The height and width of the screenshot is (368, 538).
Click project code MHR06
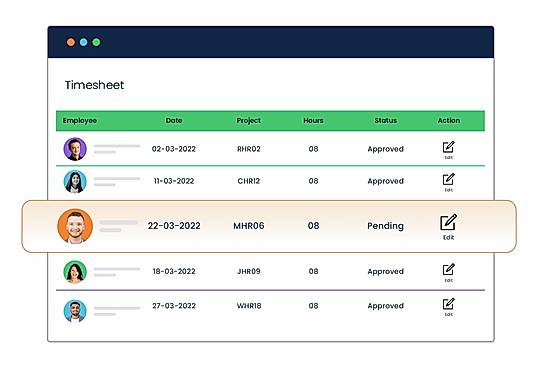point(249,226)
